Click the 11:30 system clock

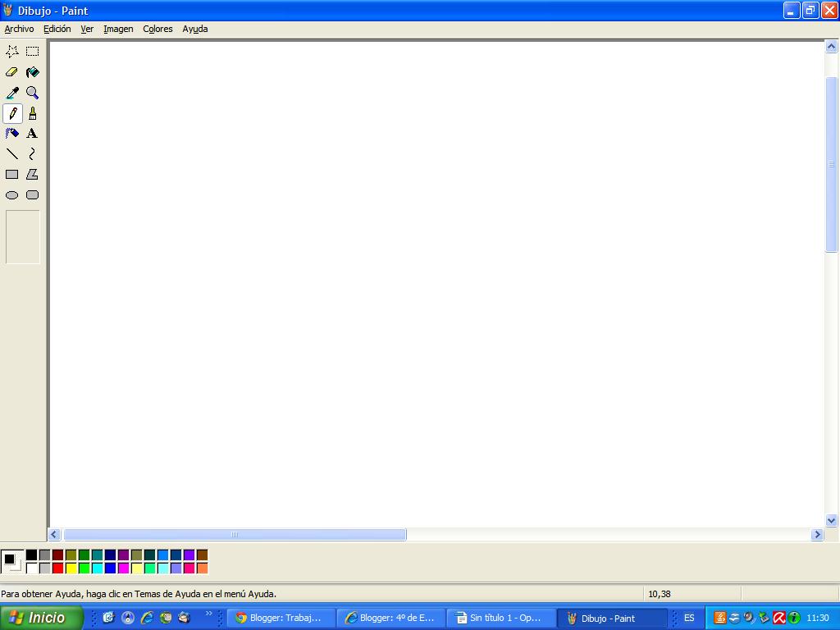click(818, 618)
